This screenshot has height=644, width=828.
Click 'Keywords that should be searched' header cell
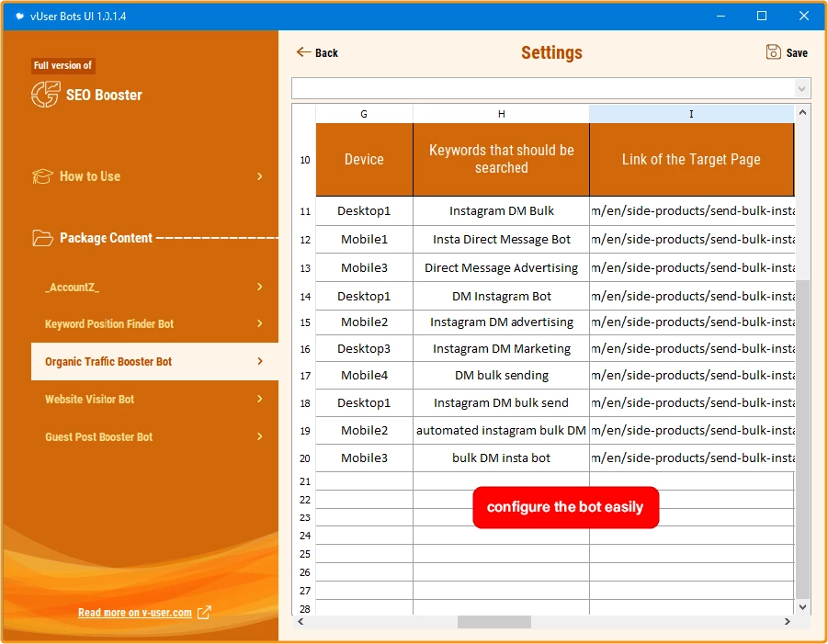(501, 160)
